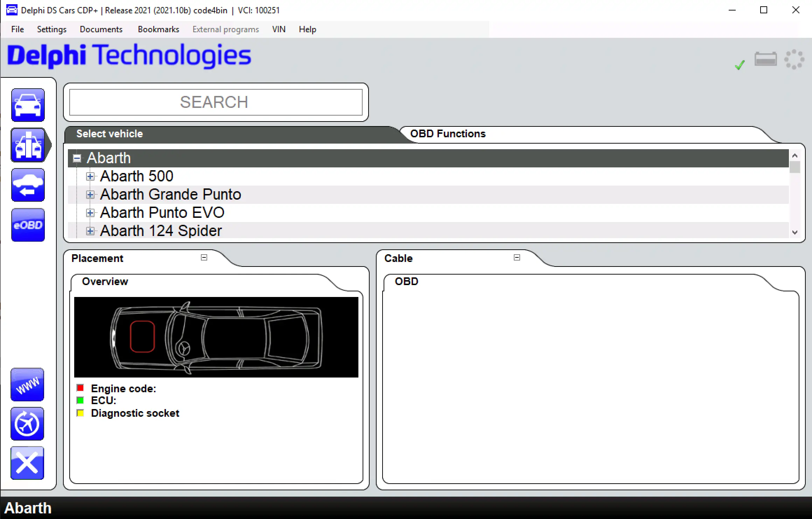This screenshot has width=812, height=519.
Task: Click the green checkmark status icon
Action: (740, 65)
